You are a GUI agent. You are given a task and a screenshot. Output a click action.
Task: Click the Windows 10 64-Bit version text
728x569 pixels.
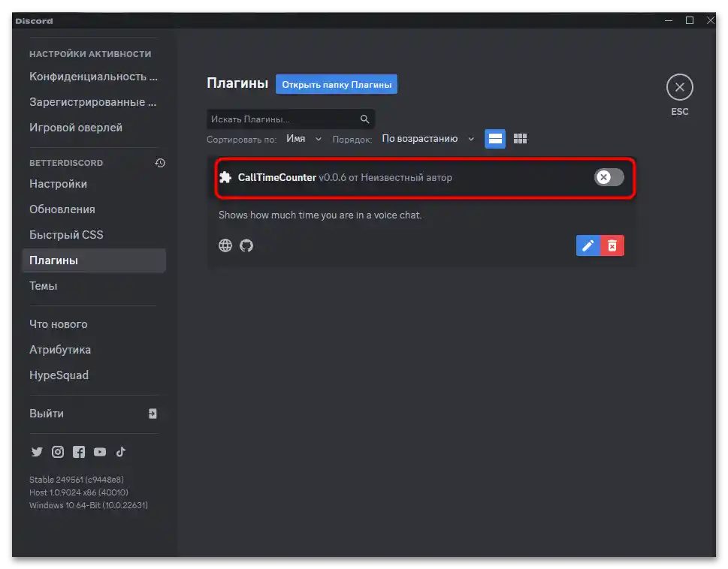(89, 505)
